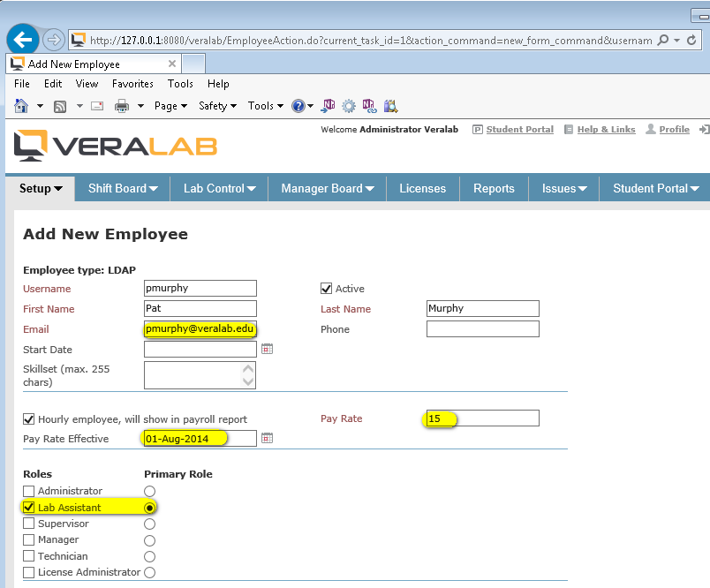Viewport: 710px width, 588px height.
Task: Check the Technician role checkbox
Action: click(x=28, y=556)
